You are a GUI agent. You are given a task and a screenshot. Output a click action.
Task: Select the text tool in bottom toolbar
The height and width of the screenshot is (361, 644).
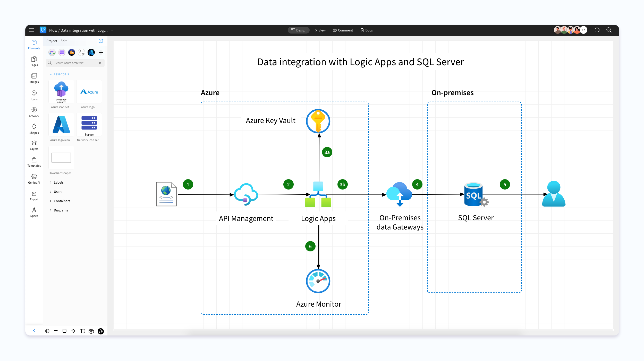[x=82, y=331]
